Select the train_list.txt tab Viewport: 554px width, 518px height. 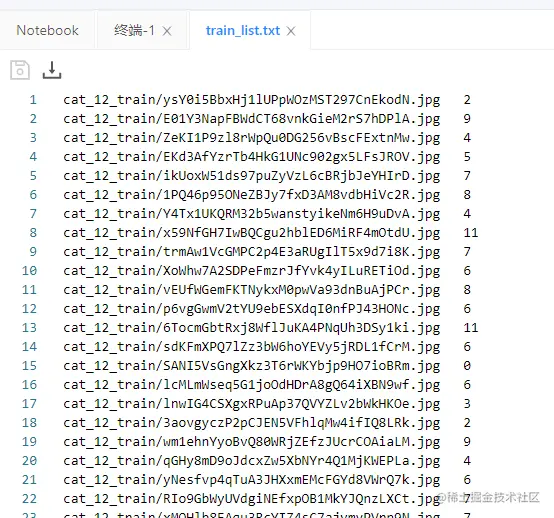[x=243, y=31]
